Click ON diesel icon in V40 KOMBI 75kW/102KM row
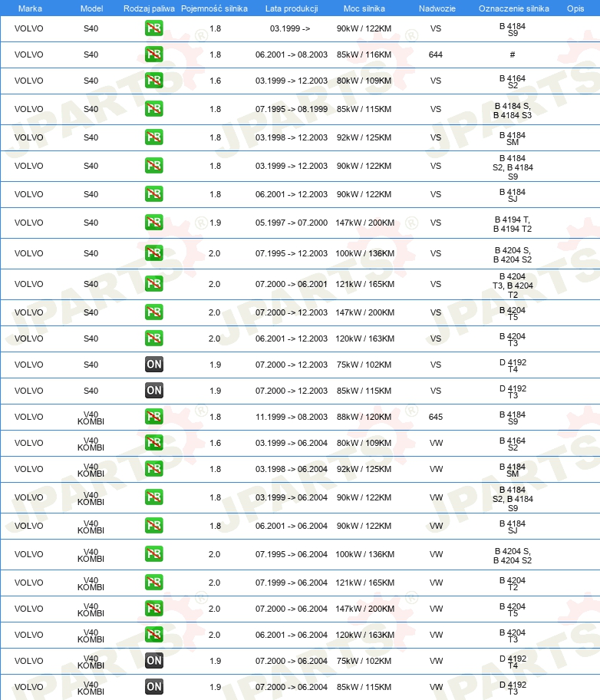 [x=154, y=661]
